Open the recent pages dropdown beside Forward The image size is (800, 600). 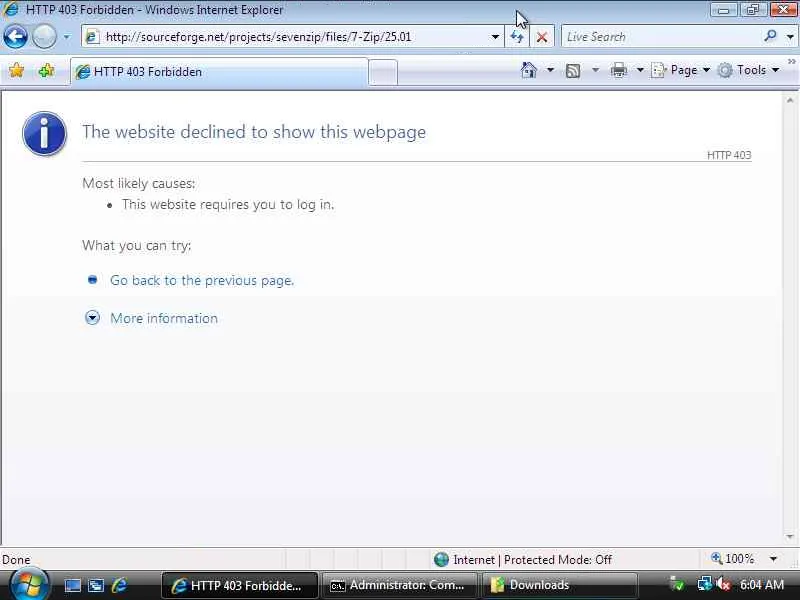(x=67, y=37)
